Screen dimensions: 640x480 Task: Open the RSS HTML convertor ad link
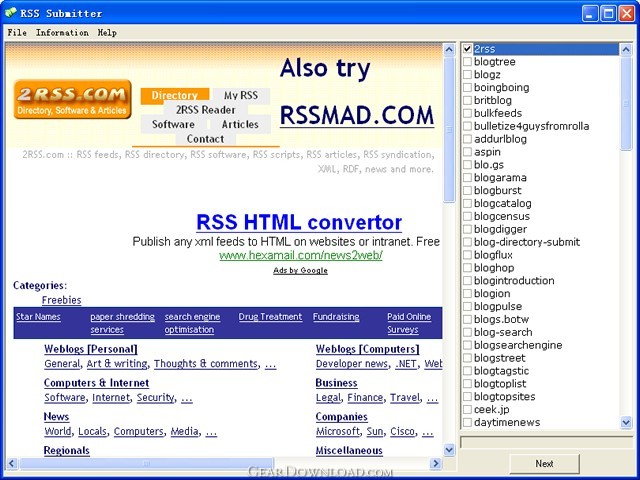[299, 222]
